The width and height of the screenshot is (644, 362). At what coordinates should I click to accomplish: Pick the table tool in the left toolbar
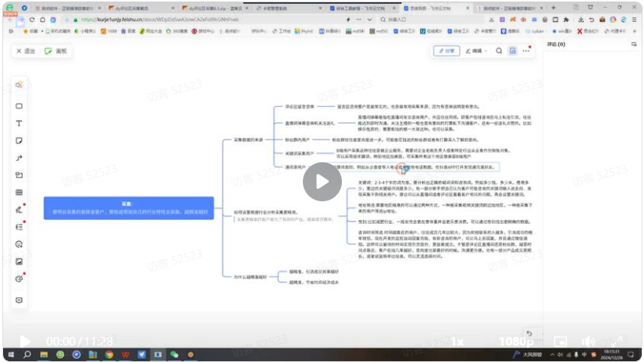click(20, 192)
